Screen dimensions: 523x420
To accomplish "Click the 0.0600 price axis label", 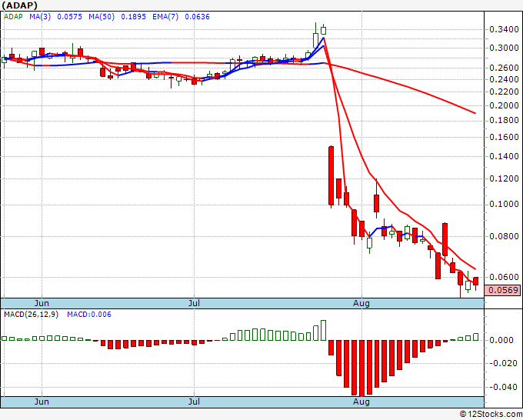I will coord(504,277).
